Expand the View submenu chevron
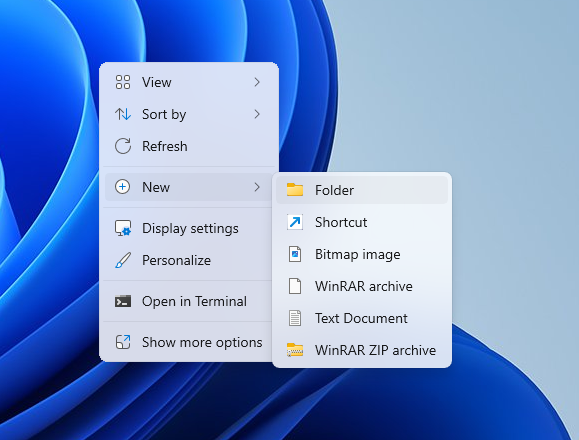The width and height of the screenshot is (579, 440). [257, 82]
